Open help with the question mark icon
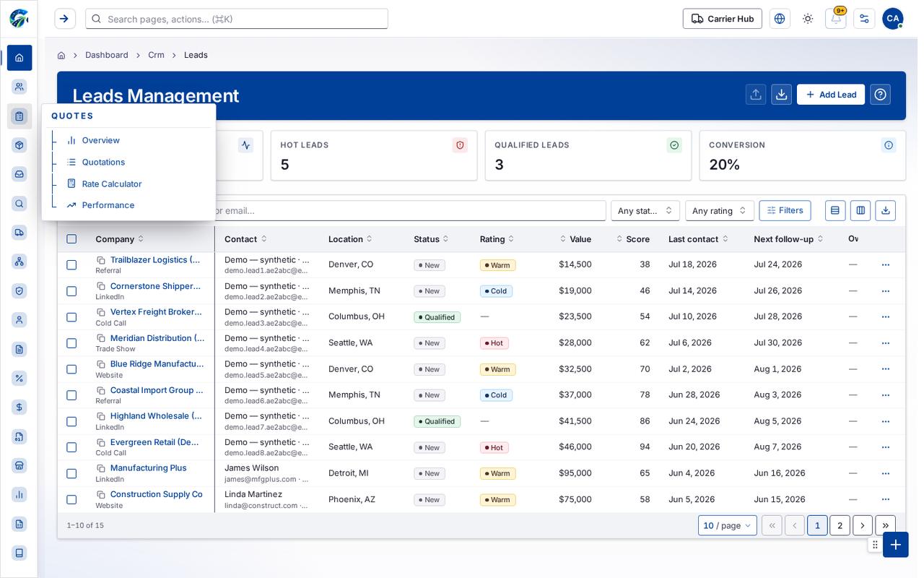Image resolution: width=924 pixels, height=578 pixels. tap(880, 95)
